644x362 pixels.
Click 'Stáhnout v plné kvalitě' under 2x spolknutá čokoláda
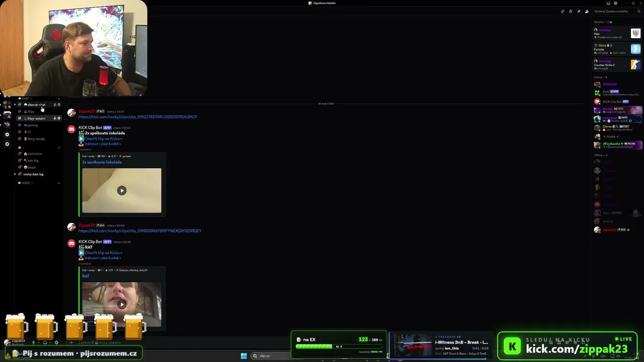[102, 144]
